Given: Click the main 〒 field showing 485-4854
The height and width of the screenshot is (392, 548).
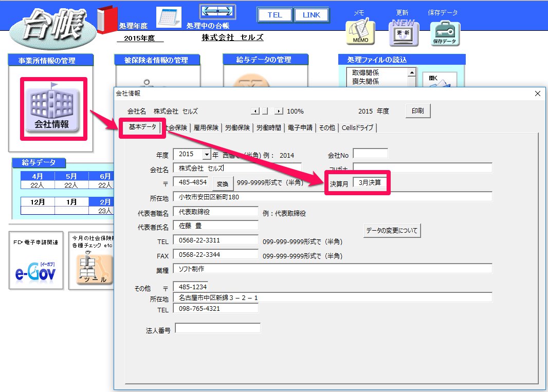Looking at the screenshot, I should 191,182.
